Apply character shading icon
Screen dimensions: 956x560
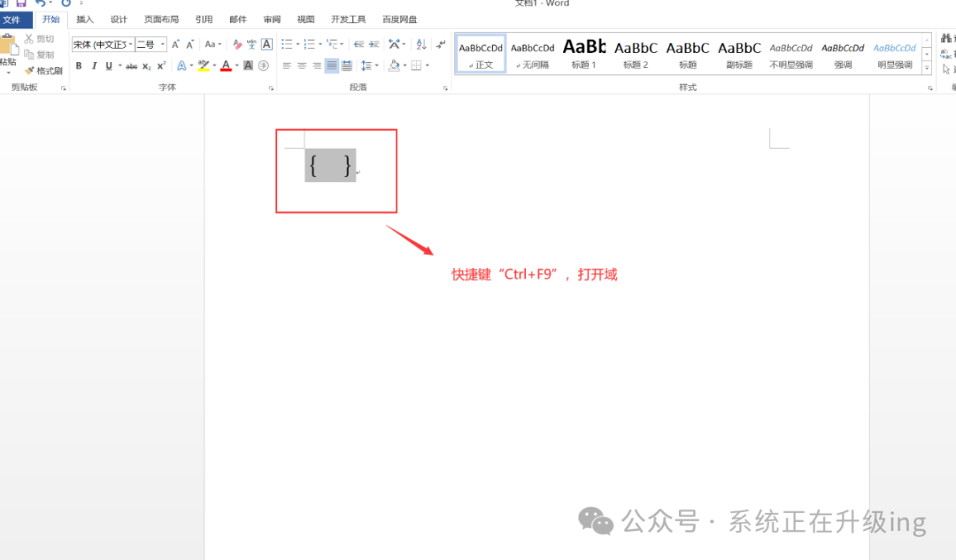pyautogui.click(x=248, y=65)
